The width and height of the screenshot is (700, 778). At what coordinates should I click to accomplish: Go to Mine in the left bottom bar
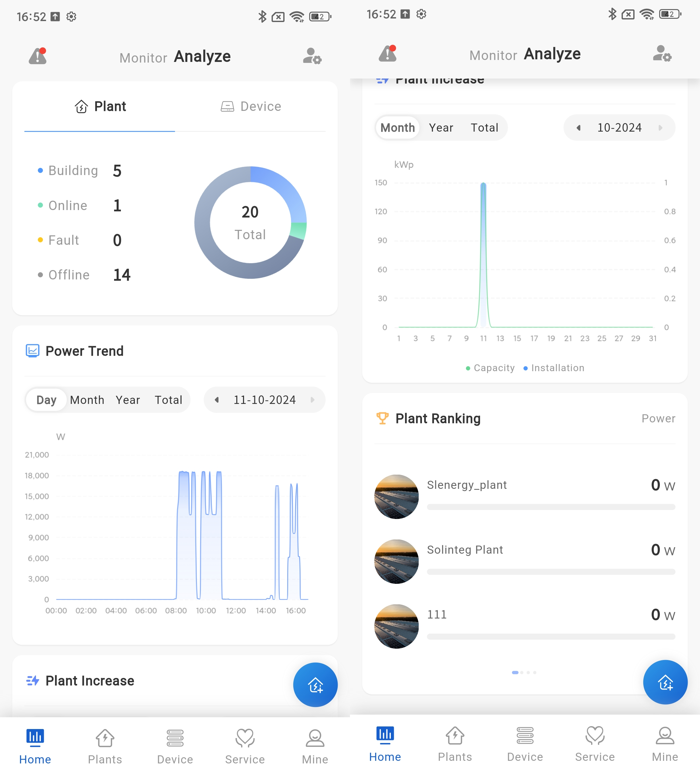[315, 747]
